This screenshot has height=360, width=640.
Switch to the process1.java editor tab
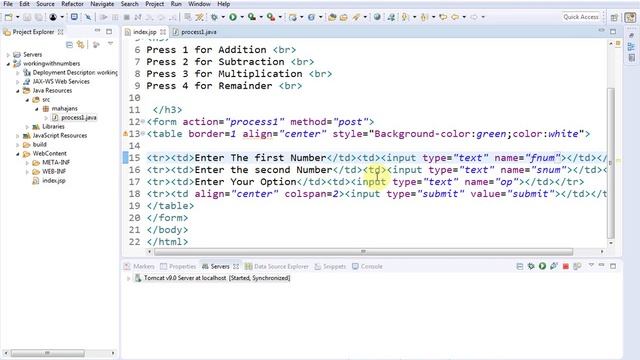195,32
